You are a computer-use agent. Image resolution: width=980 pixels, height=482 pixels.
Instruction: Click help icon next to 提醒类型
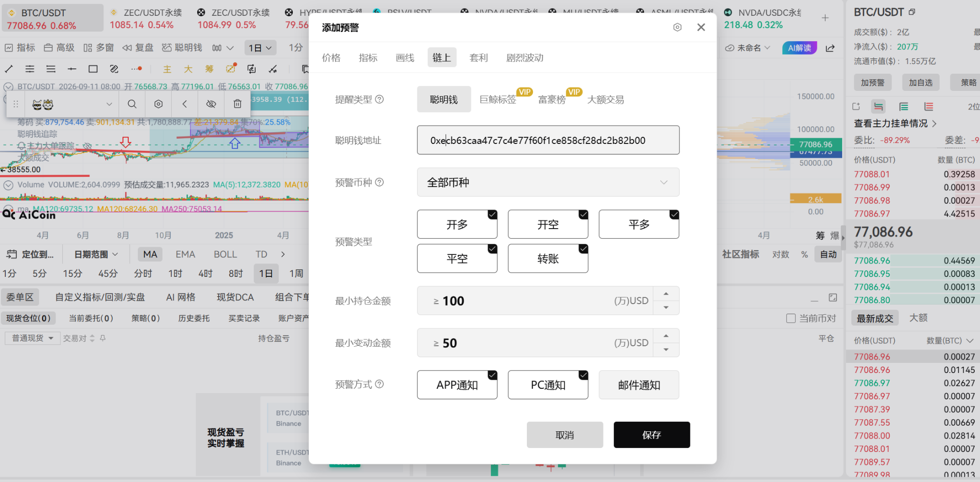(x=379, y=99)
